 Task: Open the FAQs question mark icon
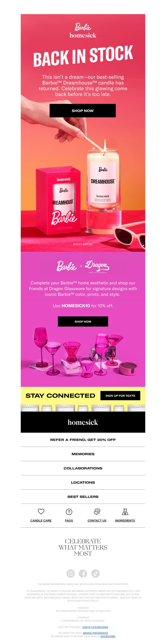69,512
